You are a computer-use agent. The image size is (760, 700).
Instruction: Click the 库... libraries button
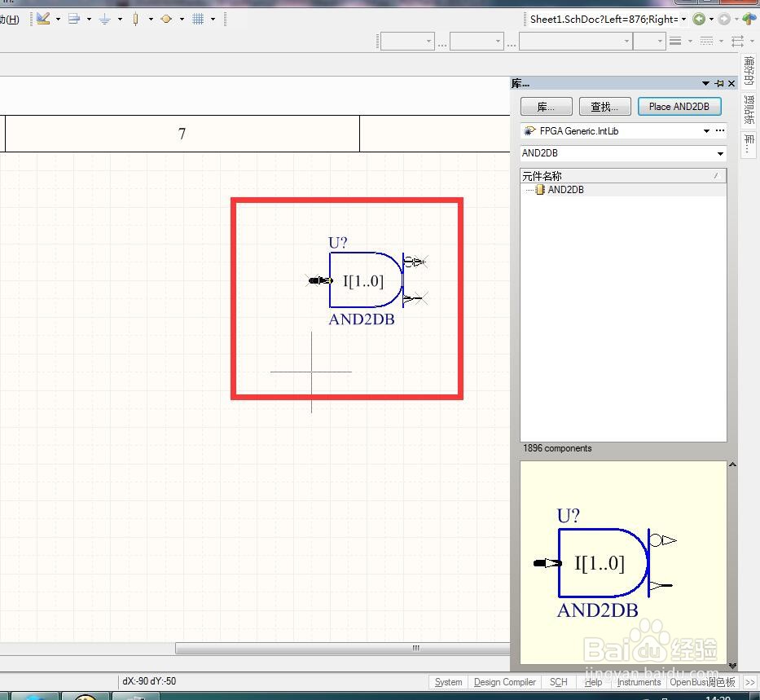(547, 107)
